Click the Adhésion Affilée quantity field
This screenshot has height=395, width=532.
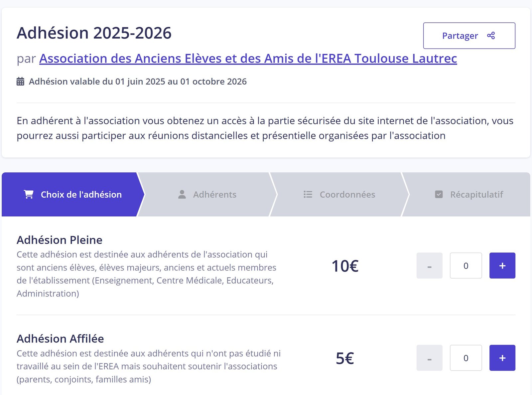pos(465,358)
